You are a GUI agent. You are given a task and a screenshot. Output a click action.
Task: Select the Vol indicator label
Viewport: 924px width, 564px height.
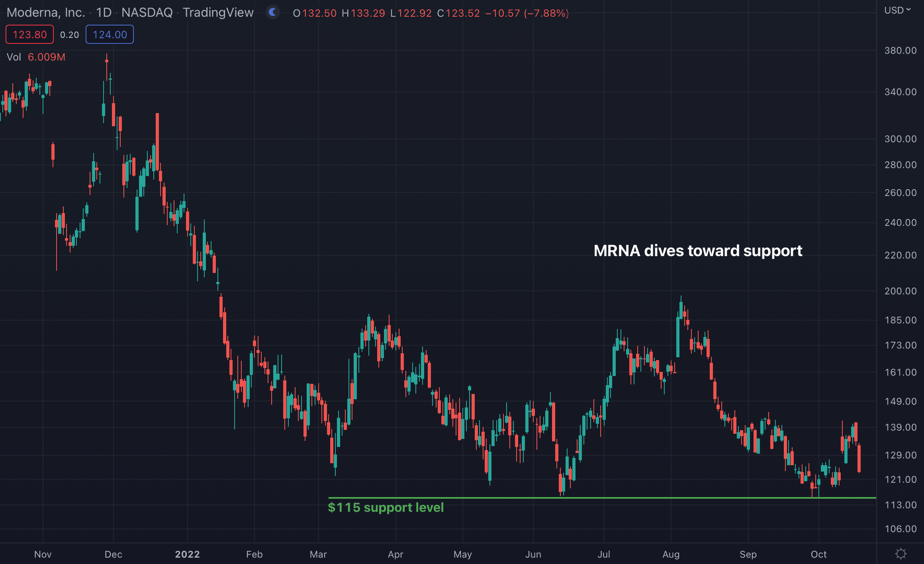click(14, 57)
